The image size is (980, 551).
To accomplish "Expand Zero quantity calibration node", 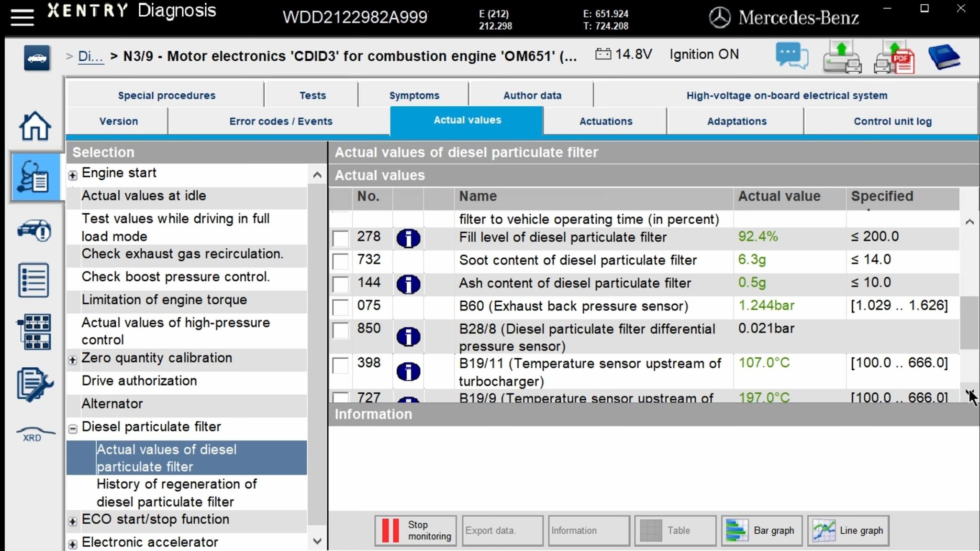I will pos(73,360).
